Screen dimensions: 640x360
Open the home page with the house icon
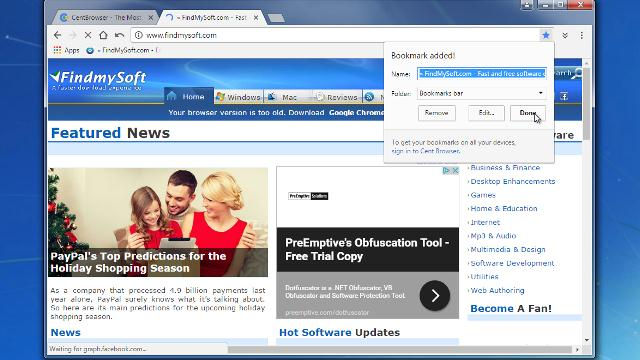pyautogui.click(x=103, y=35)
